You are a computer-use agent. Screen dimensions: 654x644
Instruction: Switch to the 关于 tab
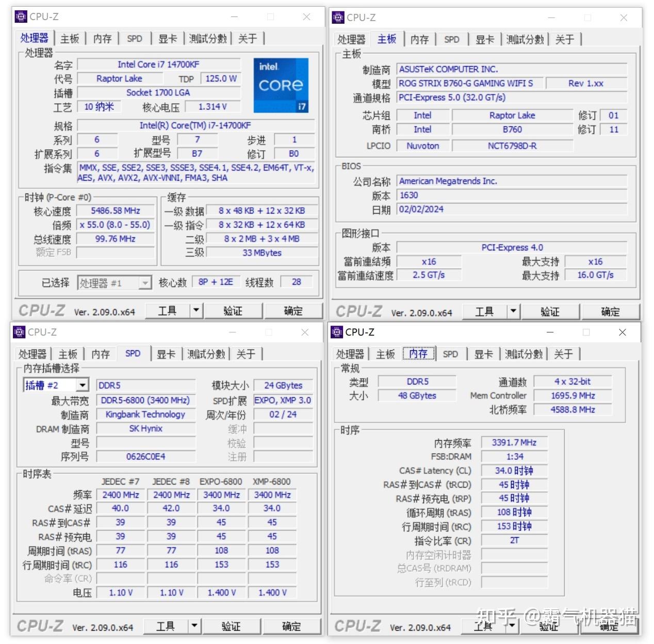[248, 38]
